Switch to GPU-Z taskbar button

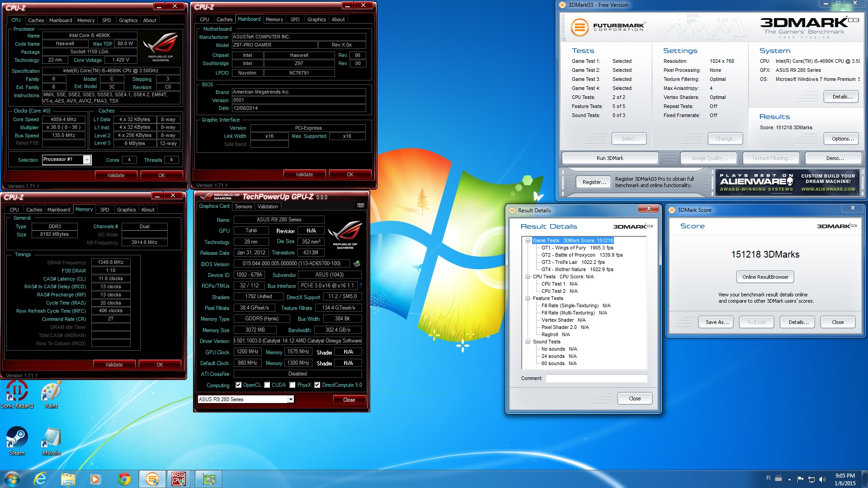click(208, 479)
